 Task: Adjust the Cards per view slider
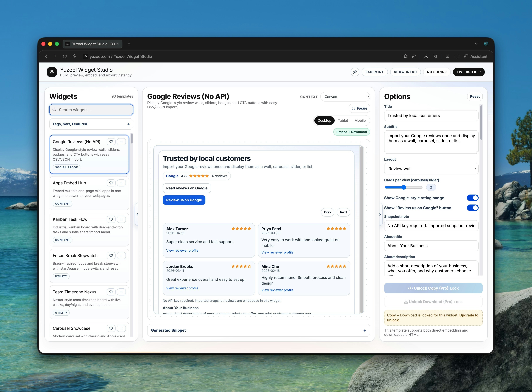404,187
